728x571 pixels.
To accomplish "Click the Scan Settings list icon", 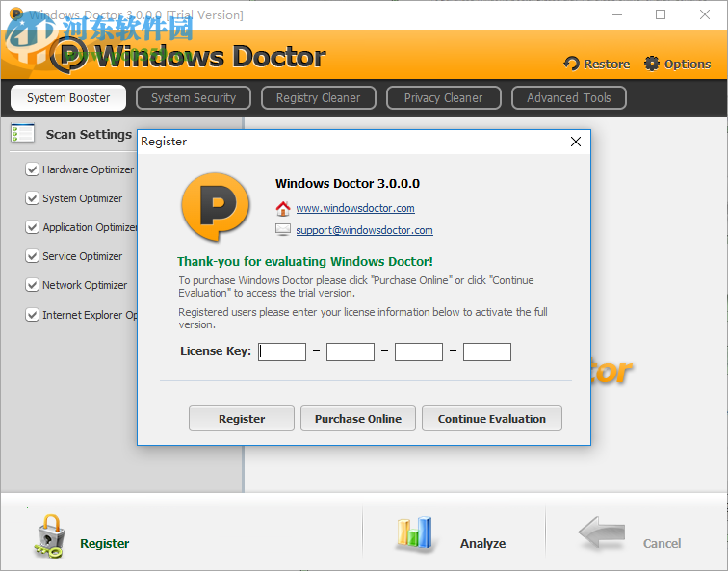I will point(23,133).
